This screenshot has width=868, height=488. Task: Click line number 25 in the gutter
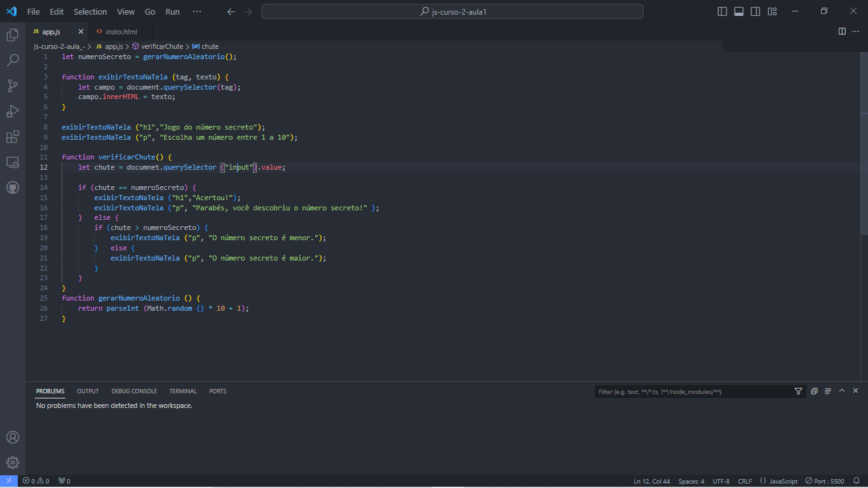point(44,298)
